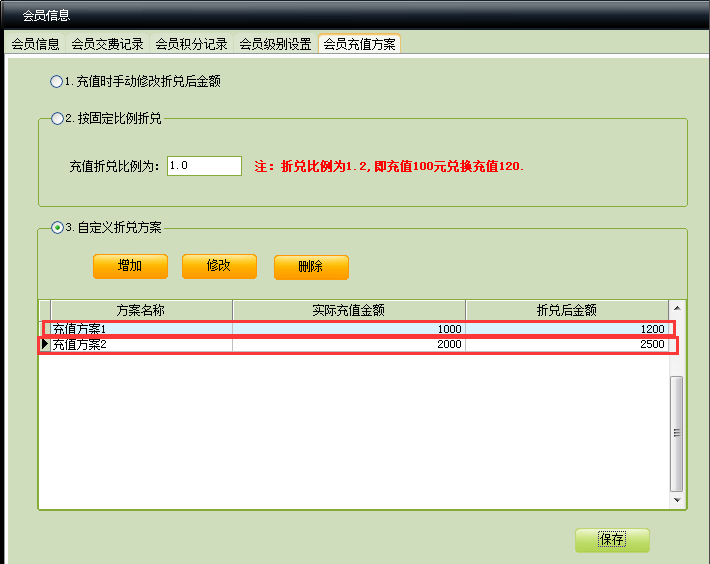Open the 会员级别设置 tab
This screenshot has height=564, width=710.
coord(275,44)
